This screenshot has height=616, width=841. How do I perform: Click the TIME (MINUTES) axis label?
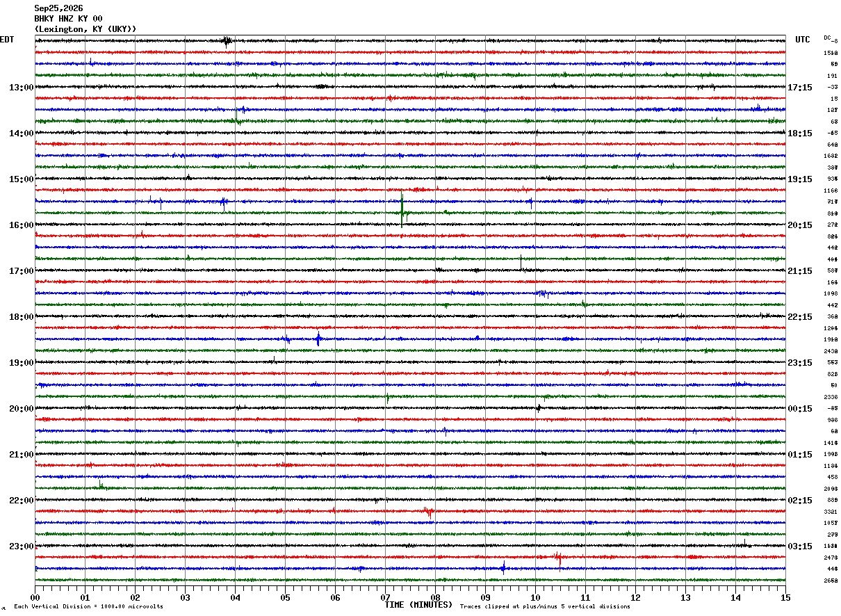418,605
